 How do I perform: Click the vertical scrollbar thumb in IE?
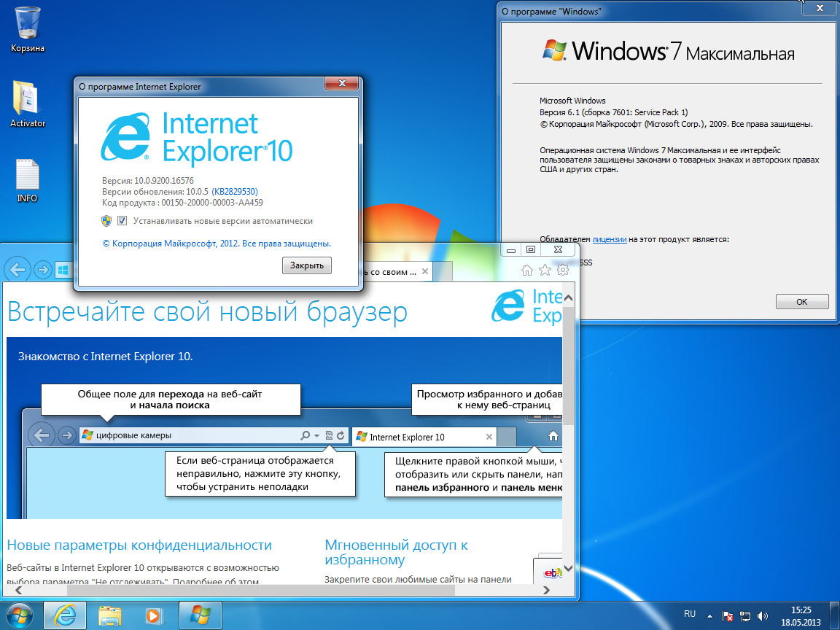click(x=569, y=366)
